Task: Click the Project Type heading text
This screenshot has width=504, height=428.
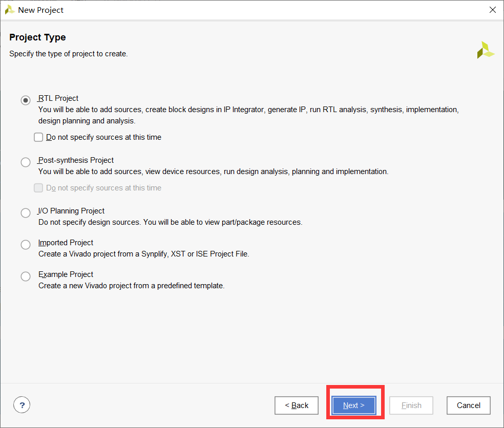Action: (37, 37)
